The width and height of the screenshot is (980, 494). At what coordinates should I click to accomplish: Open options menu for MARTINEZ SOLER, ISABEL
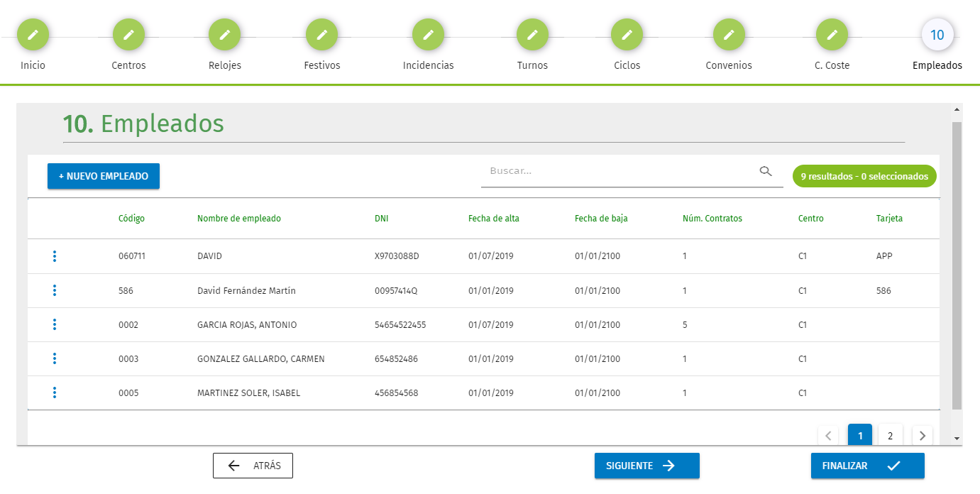tap(55, 393)
